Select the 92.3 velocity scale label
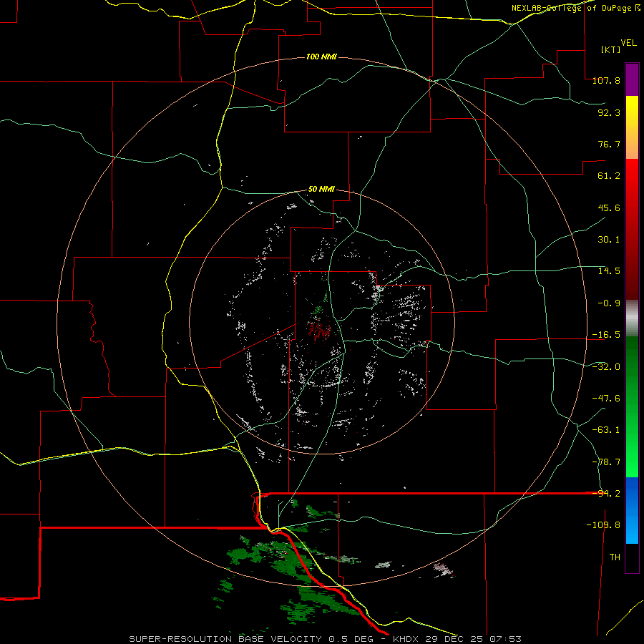The width and height of the screenshot is (644, 644). pos(609,112)
